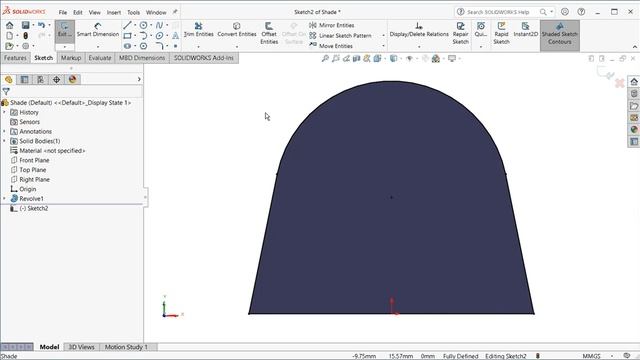Click Mirror Entities
The image size is (640, 360).
pyautogui.click(x=332, y=25)
